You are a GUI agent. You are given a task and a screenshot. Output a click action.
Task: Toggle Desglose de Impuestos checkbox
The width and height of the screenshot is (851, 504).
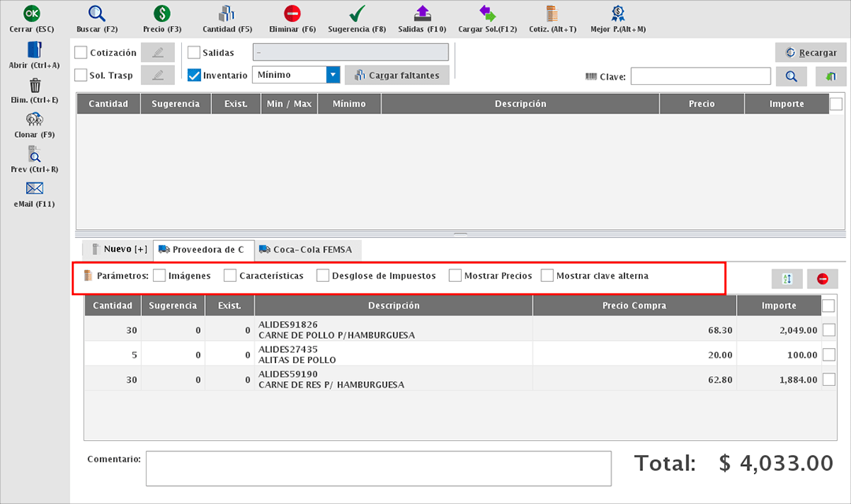(323, 276)
